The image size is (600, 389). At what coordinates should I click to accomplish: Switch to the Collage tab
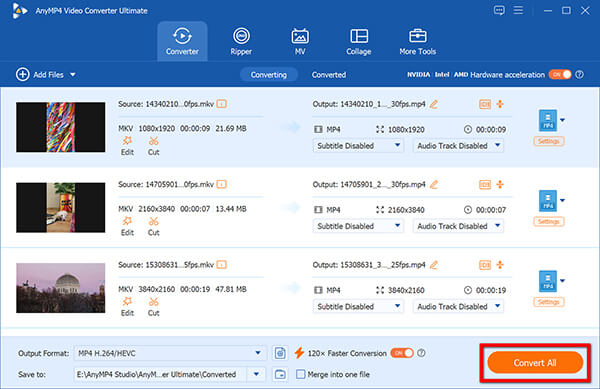[x=359, y=41]
